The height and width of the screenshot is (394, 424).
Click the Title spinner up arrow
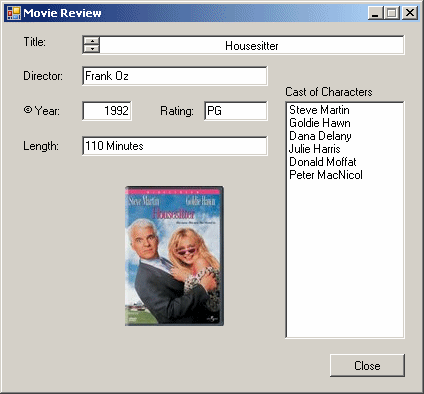click(91, 41)
